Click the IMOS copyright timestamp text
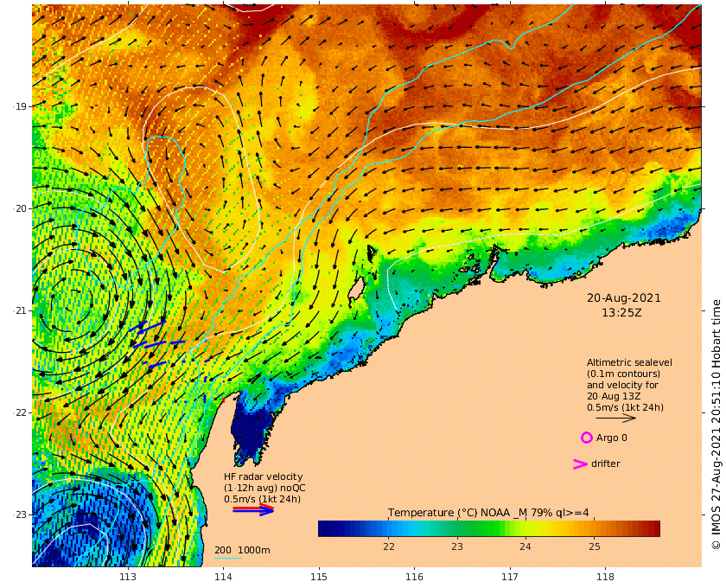 point(716,425)
